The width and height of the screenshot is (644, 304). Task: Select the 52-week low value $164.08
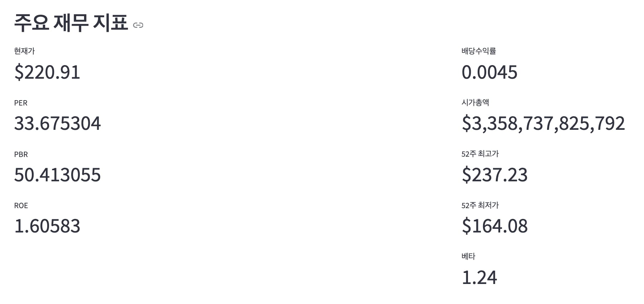[495, 226]
